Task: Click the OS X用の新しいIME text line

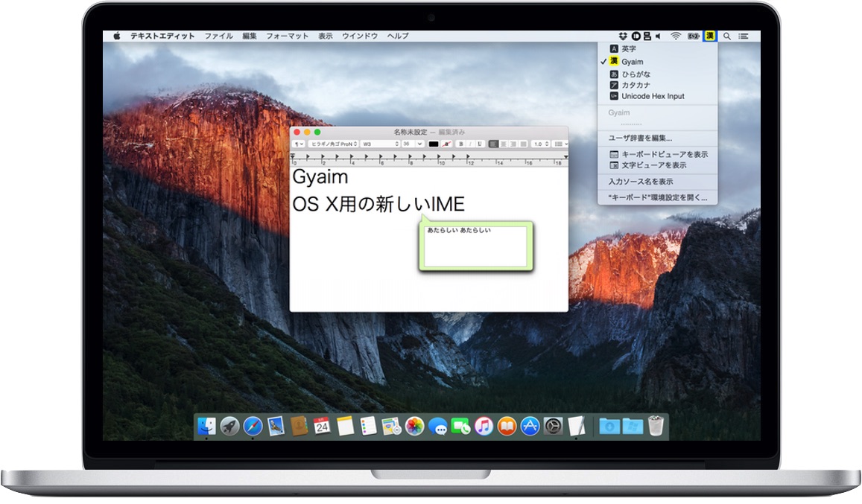Action: coord(378,205)
